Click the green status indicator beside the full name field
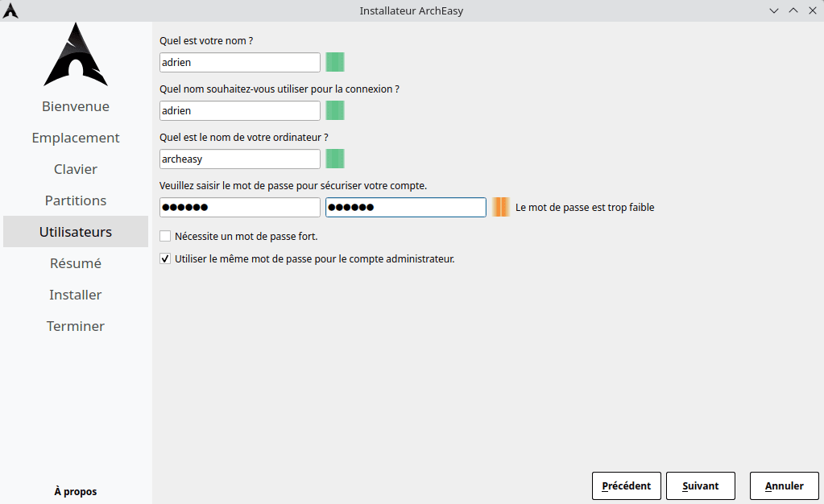824x504 pixels. click(335, 62)
